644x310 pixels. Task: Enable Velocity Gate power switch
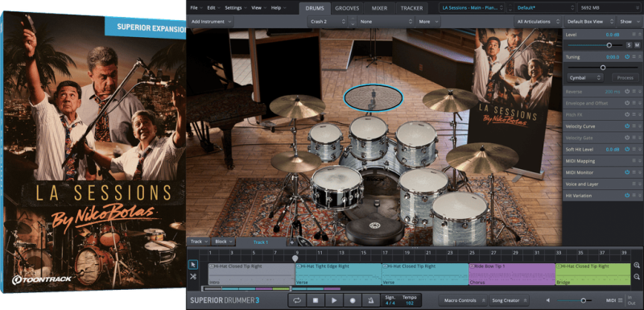627,138
